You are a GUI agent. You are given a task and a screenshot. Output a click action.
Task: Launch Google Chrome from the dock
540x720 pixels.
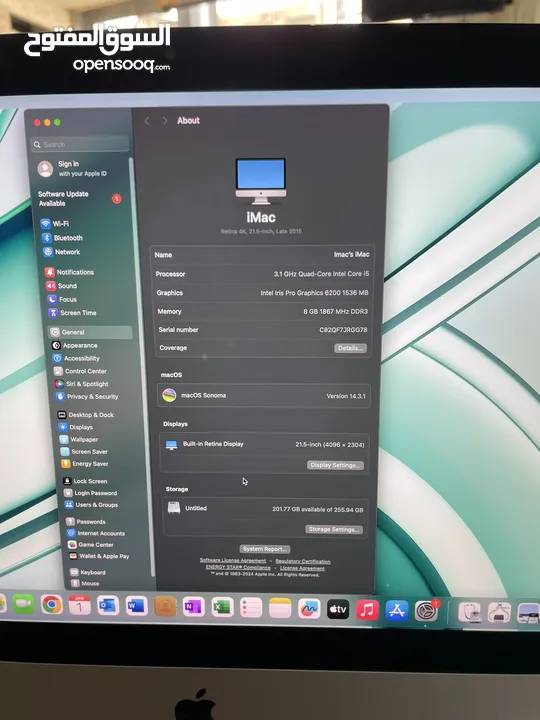51,604
